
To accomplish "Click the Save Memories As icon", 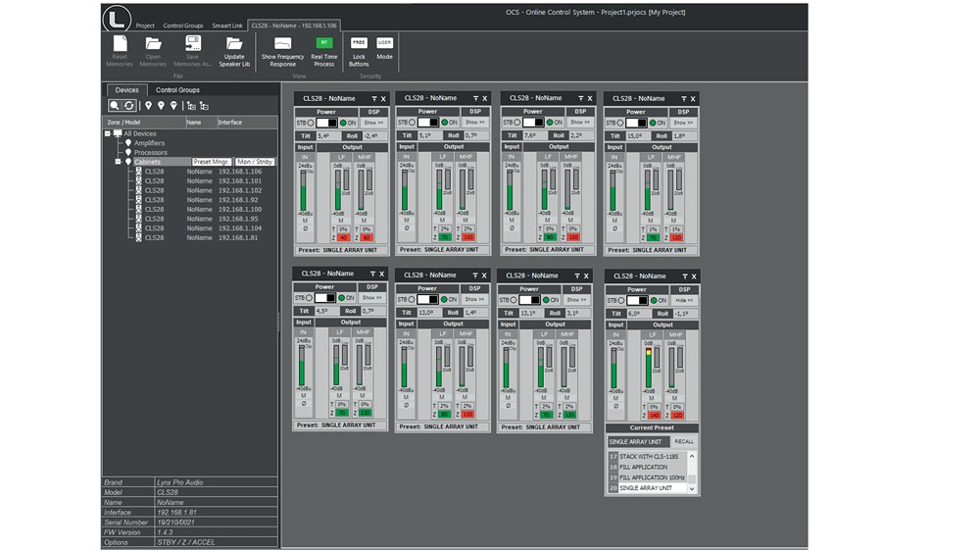I will (x=192, y=44).
